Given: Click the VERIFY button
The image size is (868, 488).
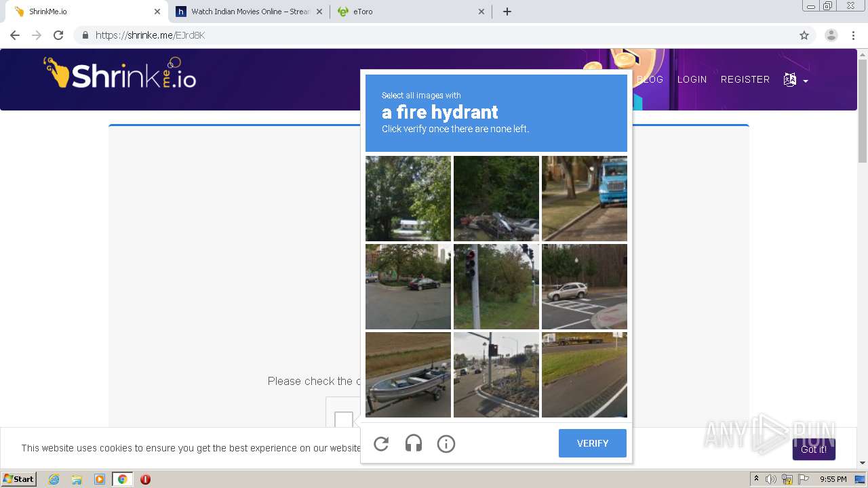Looking at the screenshot, I should click(593, 443).
